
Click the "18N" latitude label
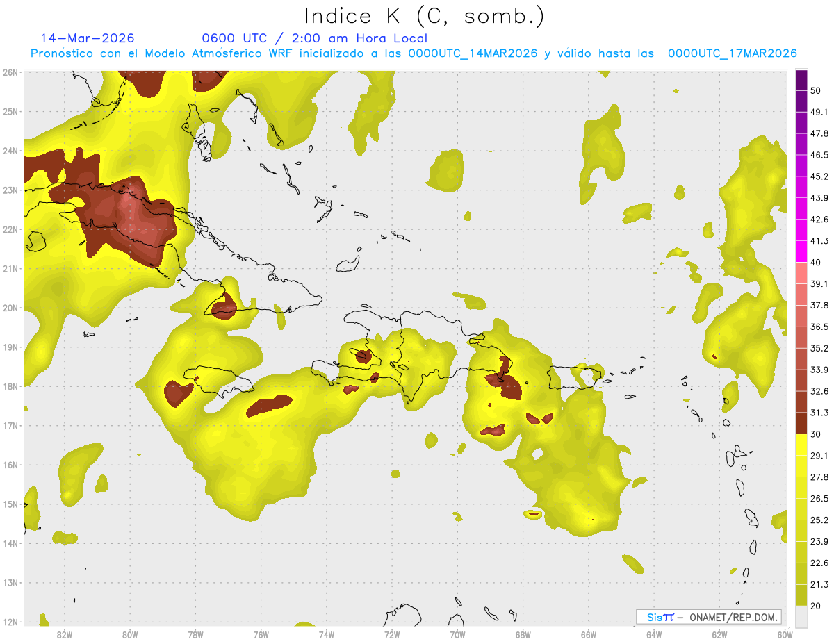pos(10,386)
